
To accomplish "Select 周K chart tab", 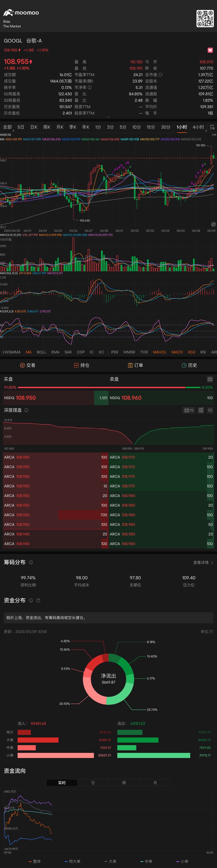I will click(47, 127).
